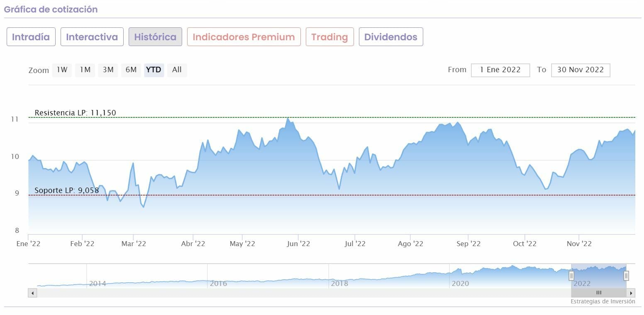Click the right range handle of navigator
The image size is (644, 315).
pos(626,276)
